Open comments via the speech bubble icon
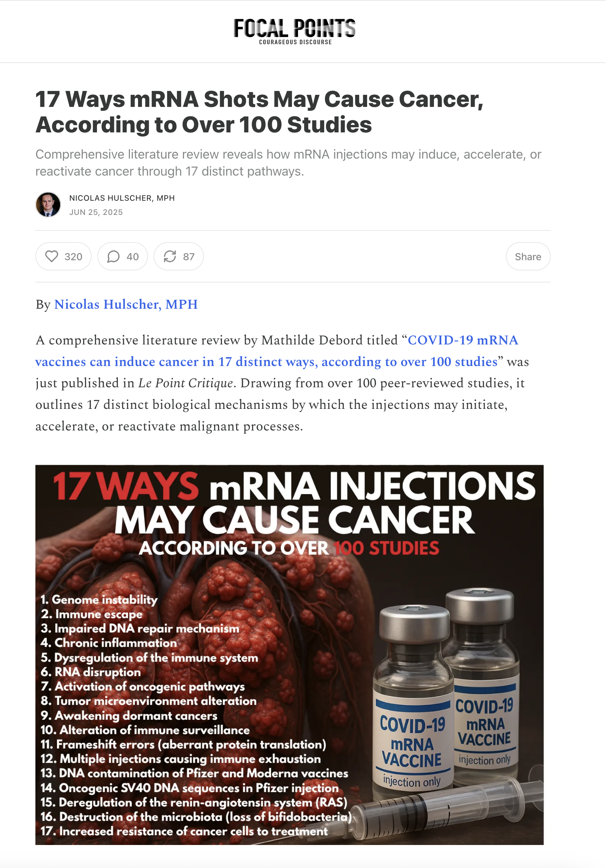 tap(122, 257)
